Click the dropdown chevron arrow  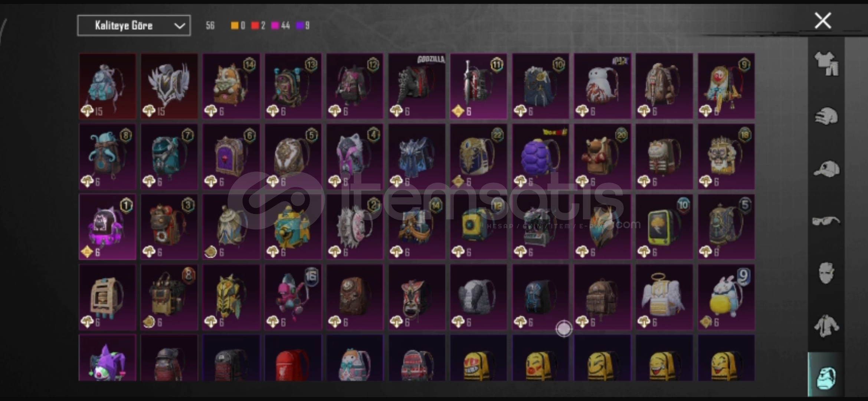coord(180,26)
